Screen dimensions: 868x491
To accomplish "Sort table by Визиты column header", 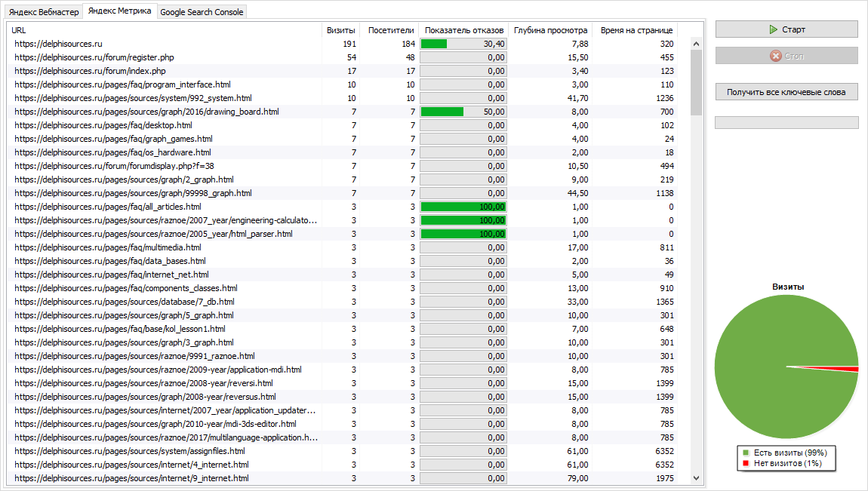I will coord(340,30).
